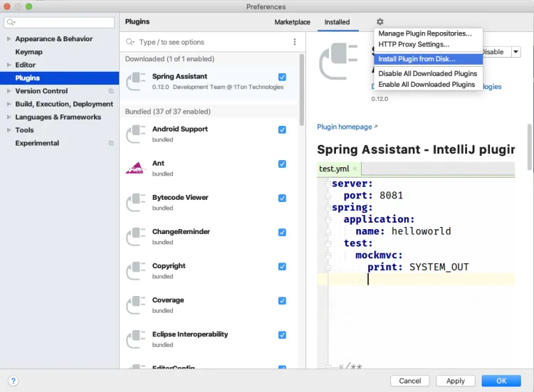Click the Bytecode Viewer plugin icon

click(x=135, y=203)
